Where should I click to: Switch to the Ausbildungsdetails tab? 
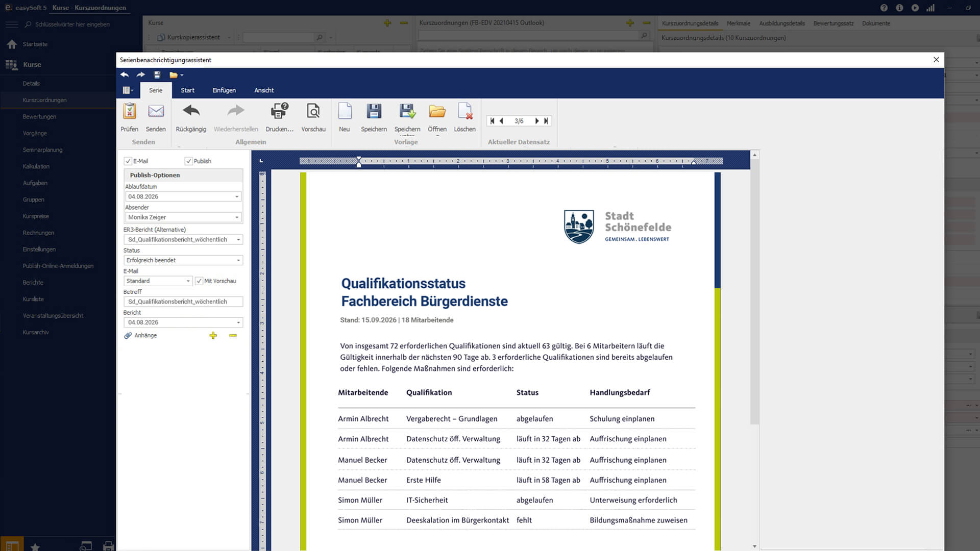pyautogui.click(x=781, y=23)
